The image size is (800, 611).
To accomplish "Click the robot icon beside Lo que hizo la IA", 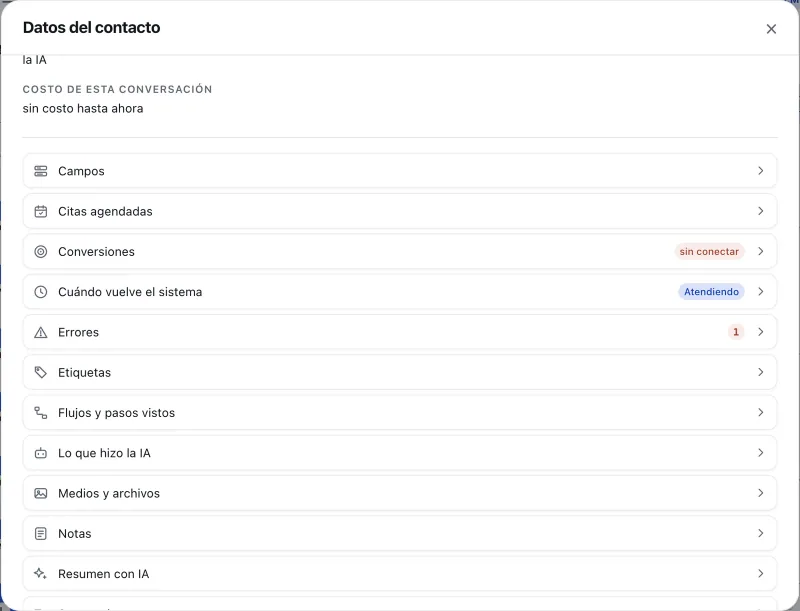I will (x=41, y=453).
